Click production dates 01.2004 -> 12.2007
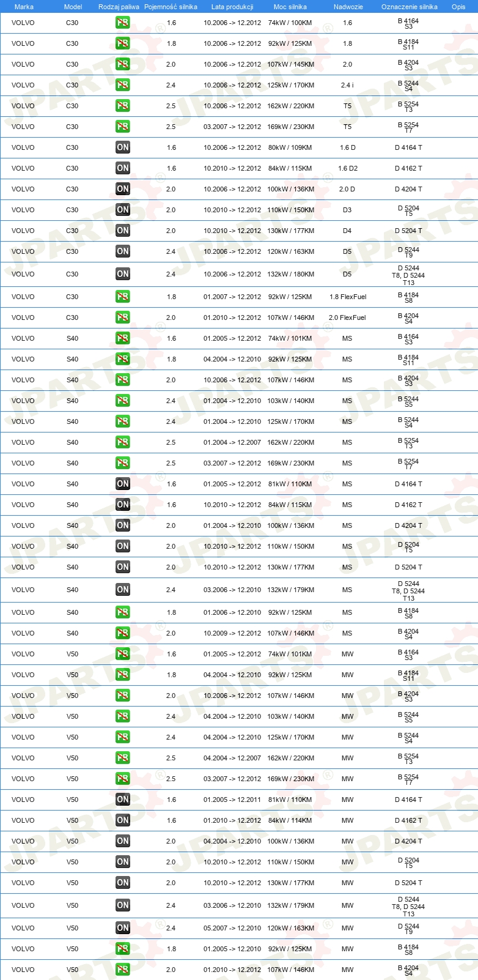The width and height of the screenshot is (478, 980). [232, 442]
